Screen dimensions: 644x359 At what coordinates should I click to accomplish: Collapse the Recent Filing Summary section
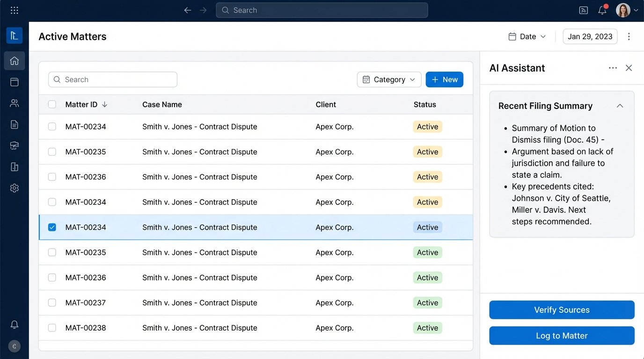pos(620,106)
